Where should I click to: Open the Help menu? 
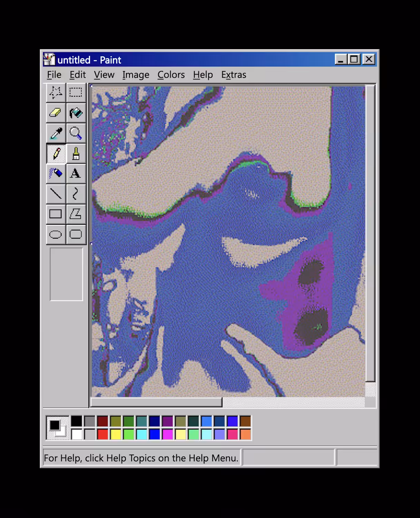tap(203, 75)
